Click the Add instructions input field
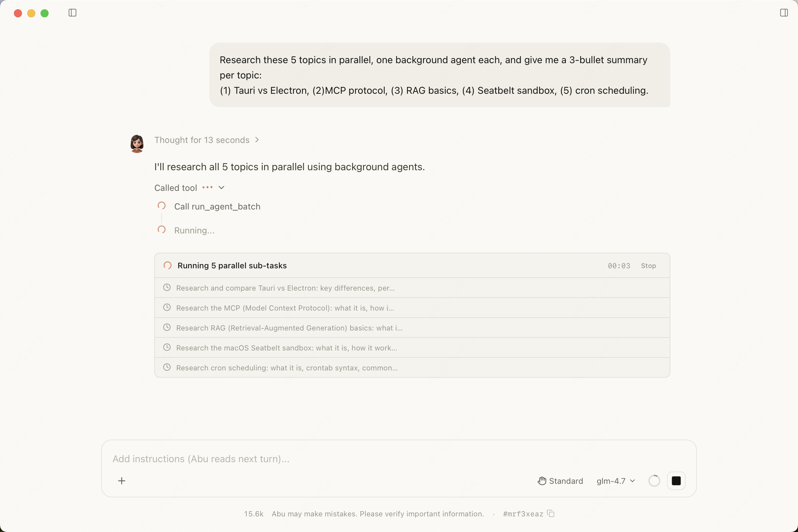Screen dimensions: 798x532 tap(399, 459)
